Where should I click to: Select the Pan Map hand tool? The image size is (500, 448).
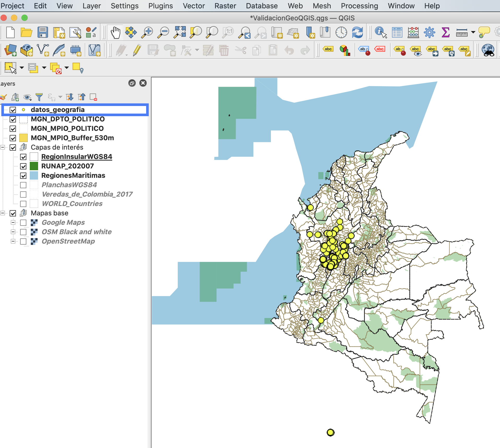[x=115, y=33]
